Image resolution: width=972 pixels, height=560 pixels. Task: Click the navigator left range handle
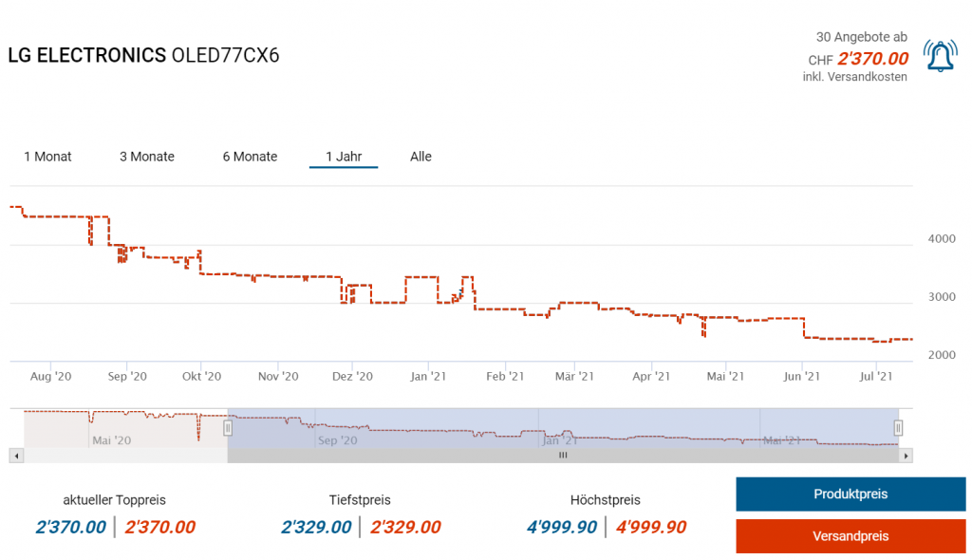point(228,428)
